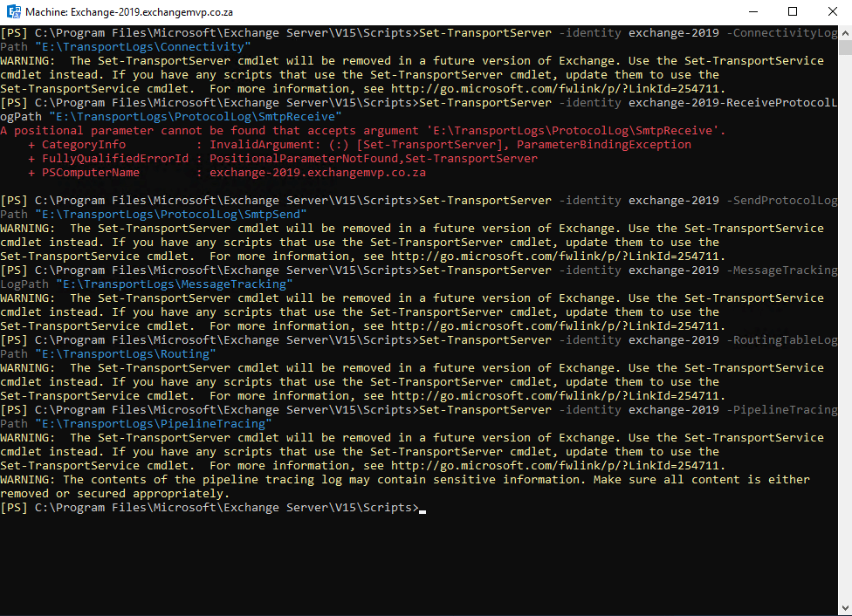Click the path "E:\TransportLogs\ProtocolLog\SmtpReceive" in blue
852x616 pixels.
[195, 117]
